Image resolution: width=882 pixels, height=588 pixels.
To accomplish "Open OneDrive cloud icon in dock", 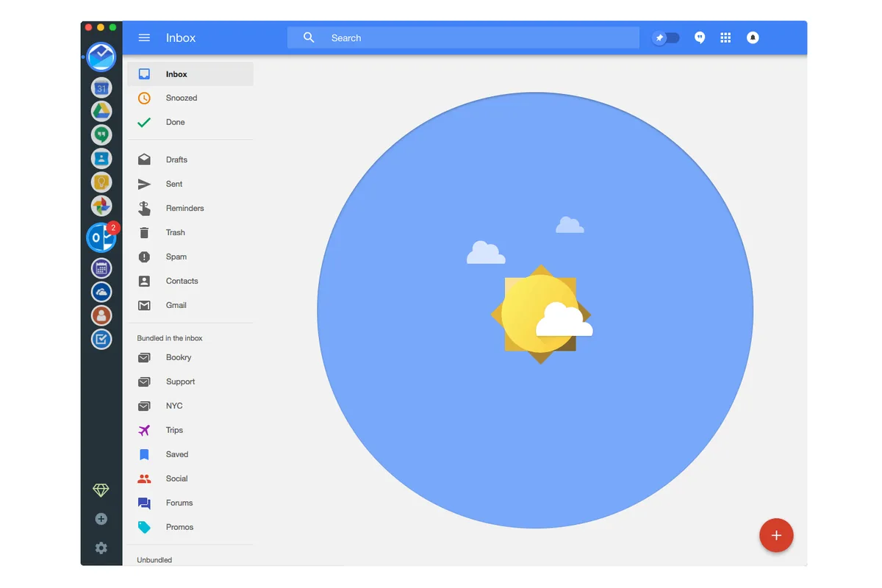I will pyautogui.click(x=101, y=293).
